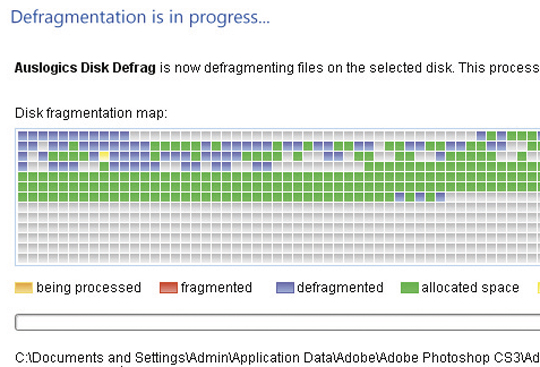
Task: Click the empty gray free-space area of map
Action: click(278, 233)
